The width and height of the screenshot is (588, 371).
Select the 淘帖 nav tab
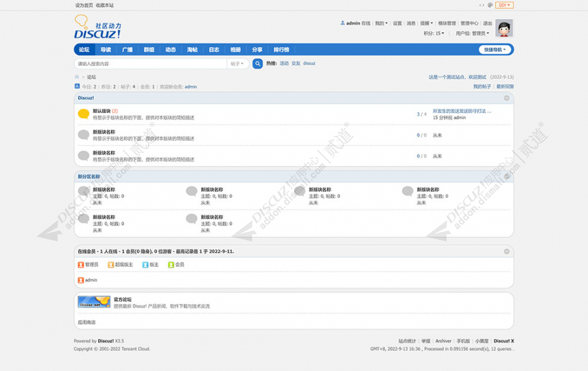click(193, 50)
